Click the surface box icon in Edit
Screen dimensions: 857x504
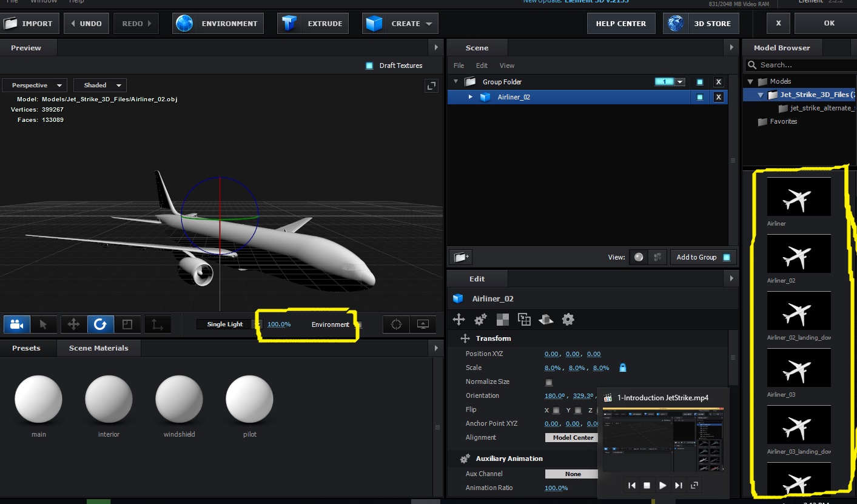pos(546,319)
